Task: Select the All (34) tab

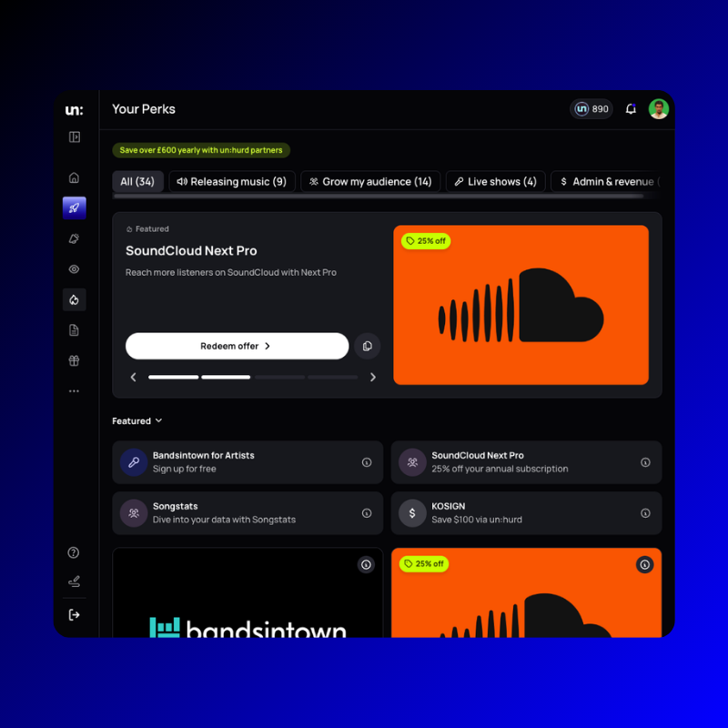Action: (x=137, y=181)
